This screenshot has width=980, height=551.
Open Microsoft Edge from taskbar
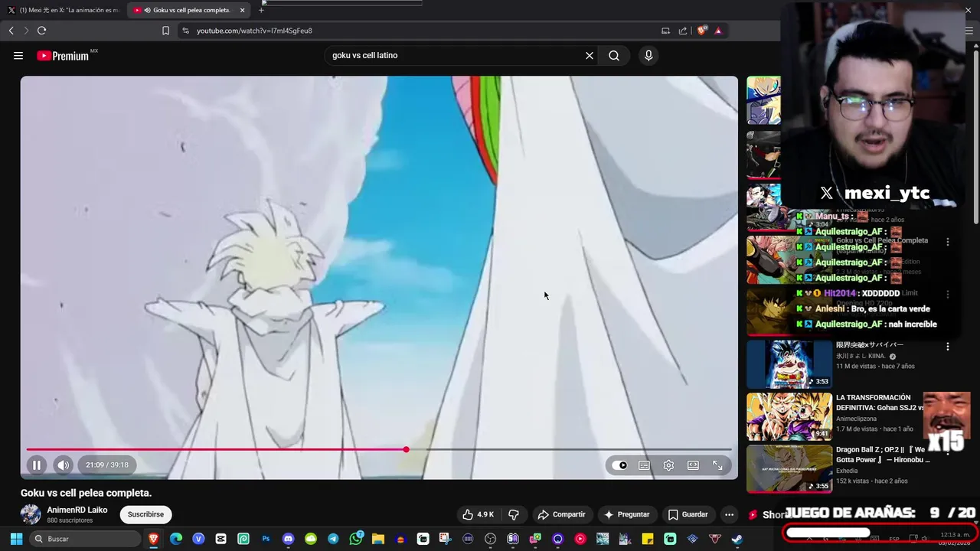pyautogui.click(x=176, y=539)
